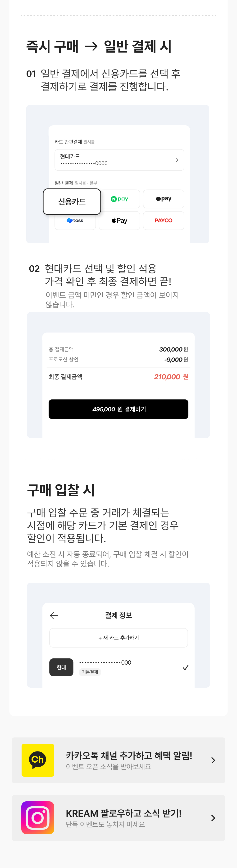Toggle the checkmark for the 현대 card
This screenshot has height=868, width=237.
[x=186, y=667]
